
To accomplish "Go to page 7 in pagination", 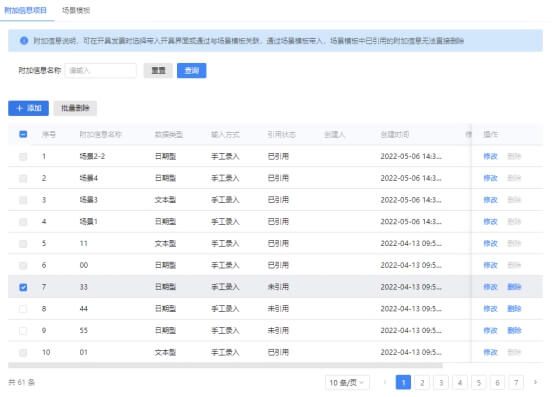I will click(516, 383).
